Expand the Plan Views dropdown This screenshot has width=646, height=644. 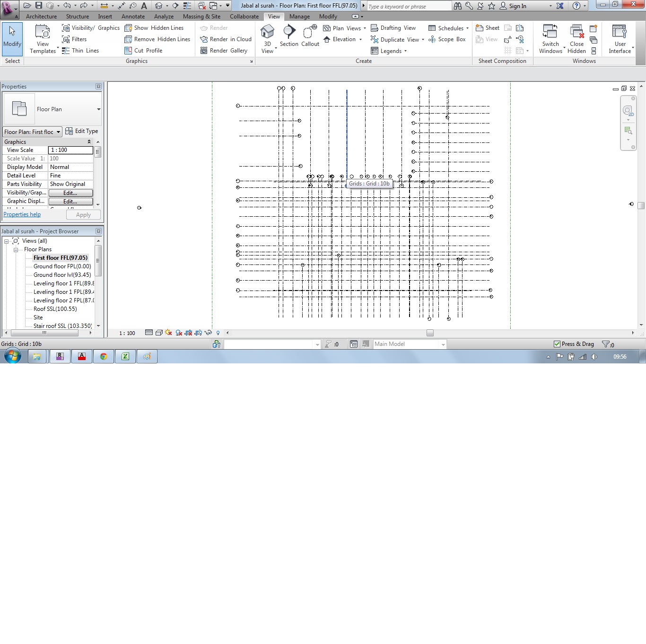point(365,28)
